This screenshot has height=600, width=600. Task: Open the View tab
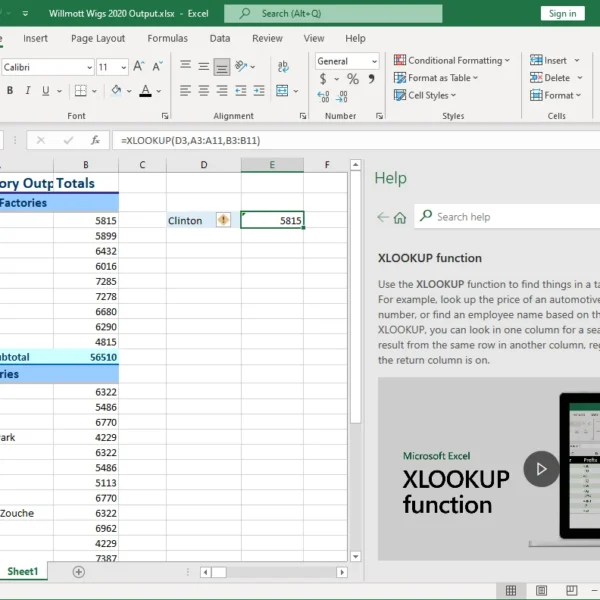(x=314, y=38)
